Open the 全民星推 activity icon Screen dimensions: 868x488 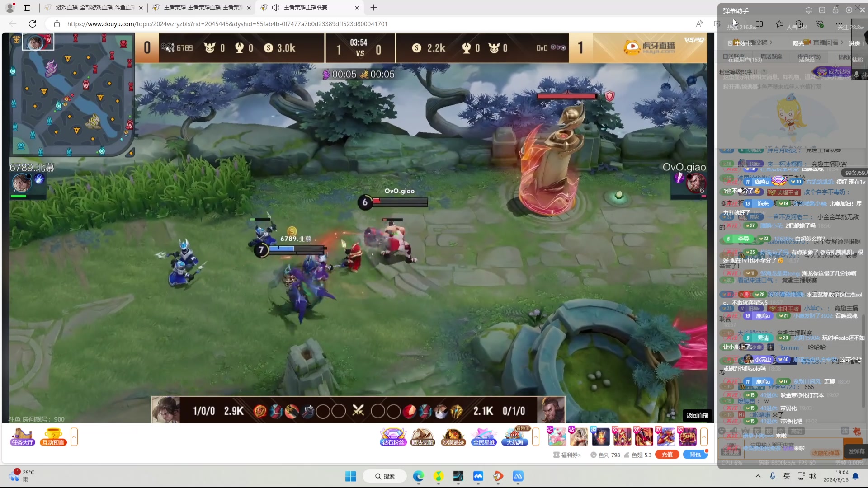click(484, 437)
